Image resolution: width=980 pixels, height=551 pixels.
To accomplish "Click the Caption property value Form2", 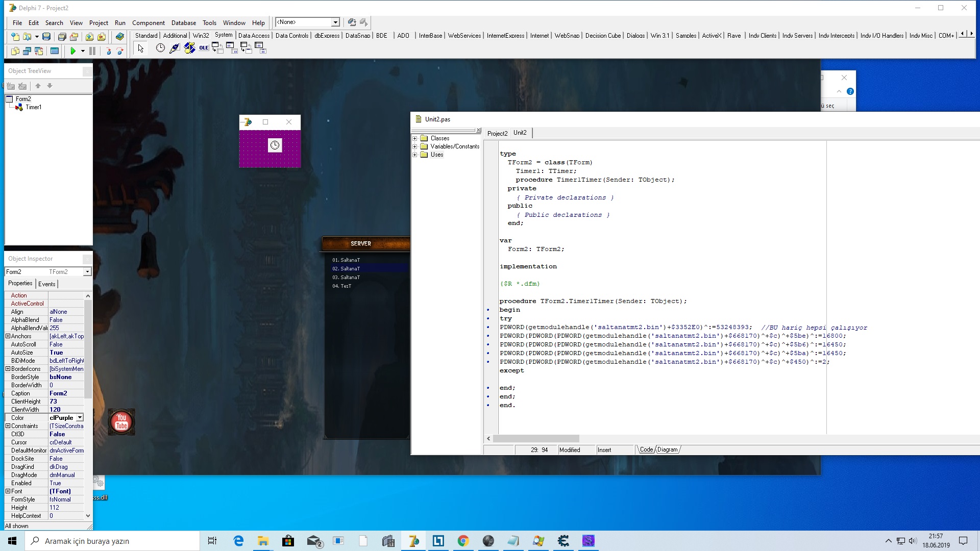I will [x=66, y=393].
